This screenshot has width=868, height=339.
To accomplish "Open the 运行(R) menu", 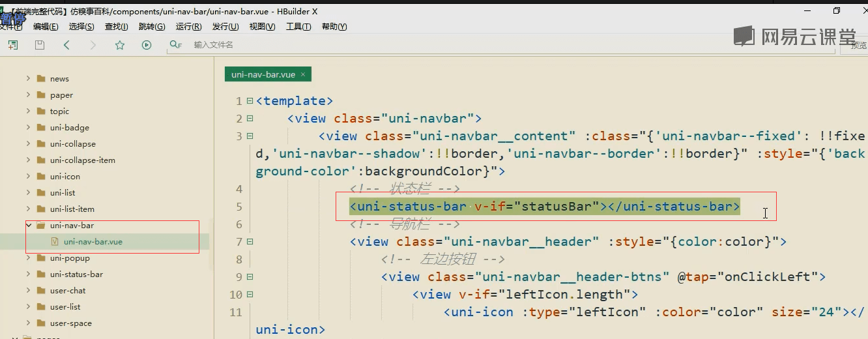I will click(188, 27).
